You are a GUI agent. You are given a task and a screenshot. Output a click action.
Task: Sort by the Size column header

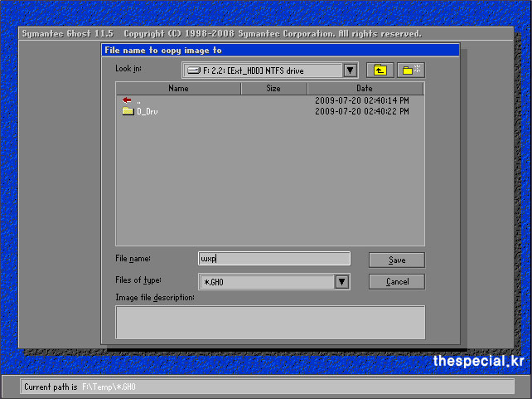tap(273, 88)
